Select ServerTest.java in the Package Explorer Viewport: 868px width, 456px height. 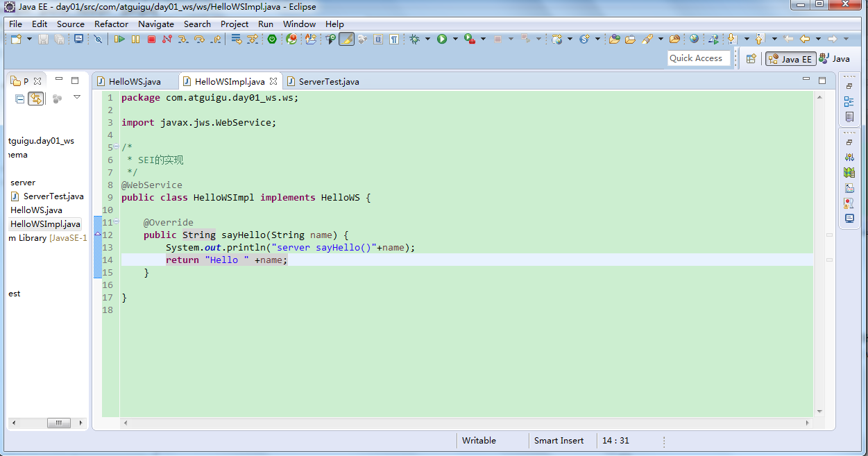pyautogui.click(x=47, y=196)
